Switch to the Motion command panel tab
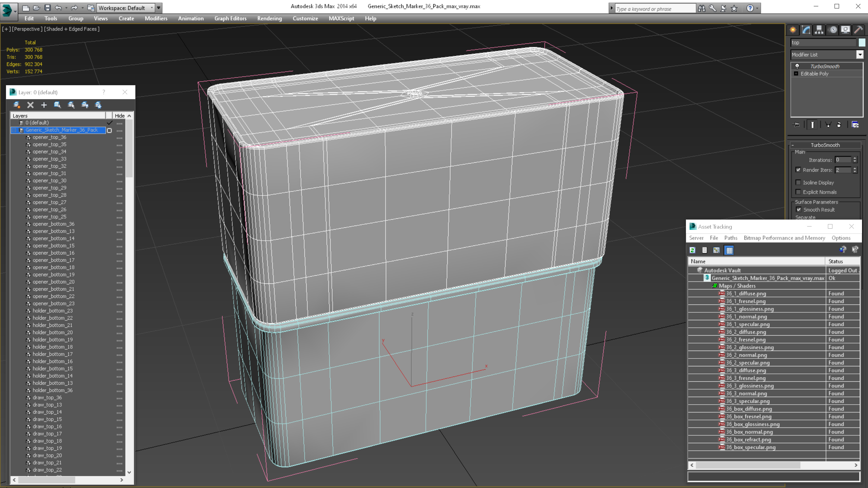This screenshot has width=868, height=488. (x=833, y=30)
